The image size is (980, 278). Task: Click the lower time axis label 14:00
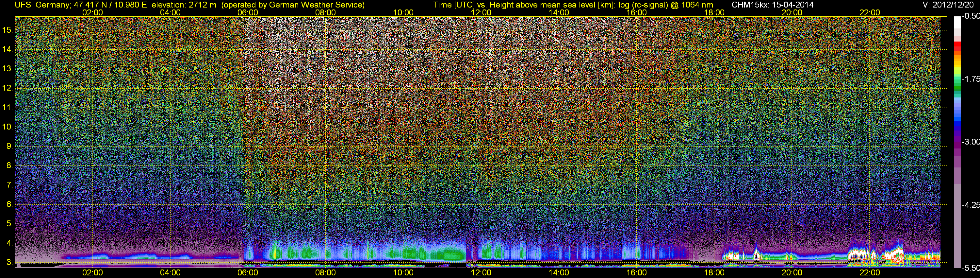[559, 273]
